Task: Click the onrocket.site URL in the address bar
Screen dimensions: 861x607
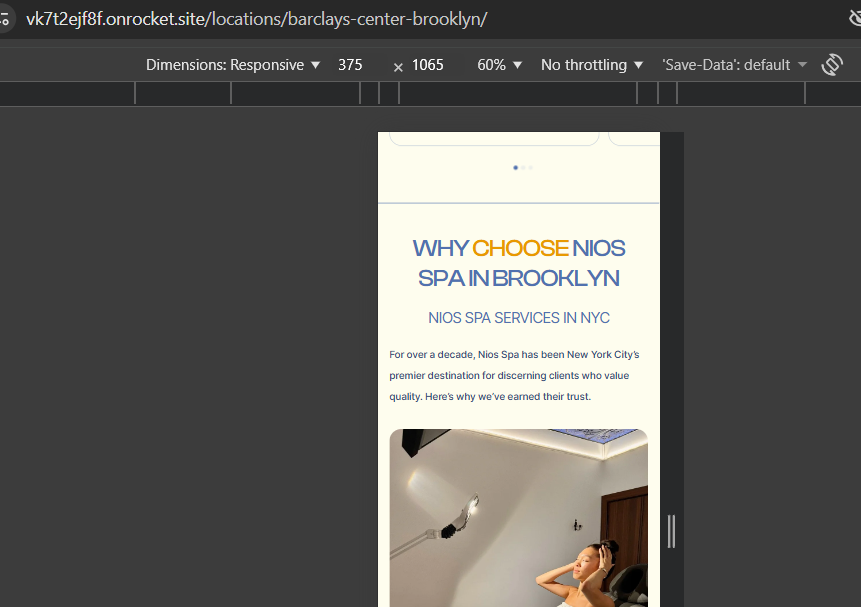Action: point(256,19)
